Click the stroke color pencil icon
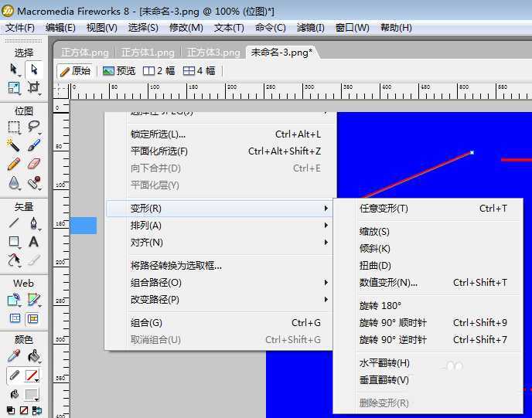Screen dimensions: 532x418 click(x=14, y=376)
